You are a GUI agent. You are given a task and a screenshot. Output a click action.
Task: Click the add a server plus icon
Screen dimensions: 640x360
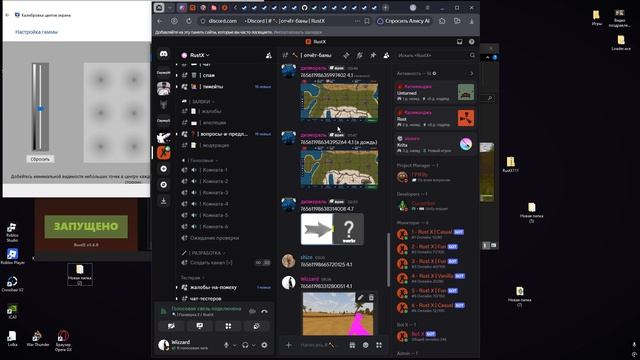(x=164, y=169)
